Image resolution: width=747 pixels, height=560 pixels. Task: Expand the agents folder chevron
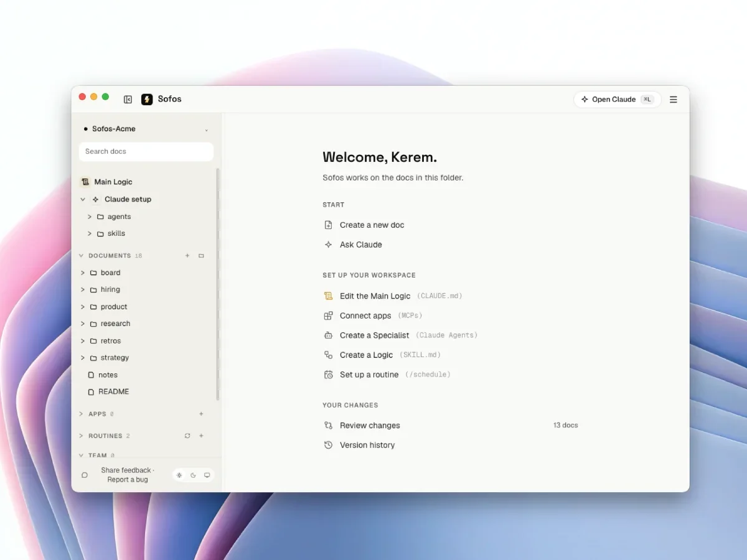pos(90,217)
